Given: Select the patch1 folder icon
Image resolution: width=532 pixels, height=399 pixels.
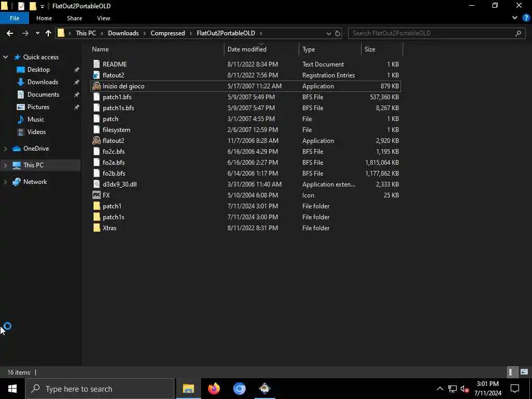Looking at the screenshot, I should point(96,206).
